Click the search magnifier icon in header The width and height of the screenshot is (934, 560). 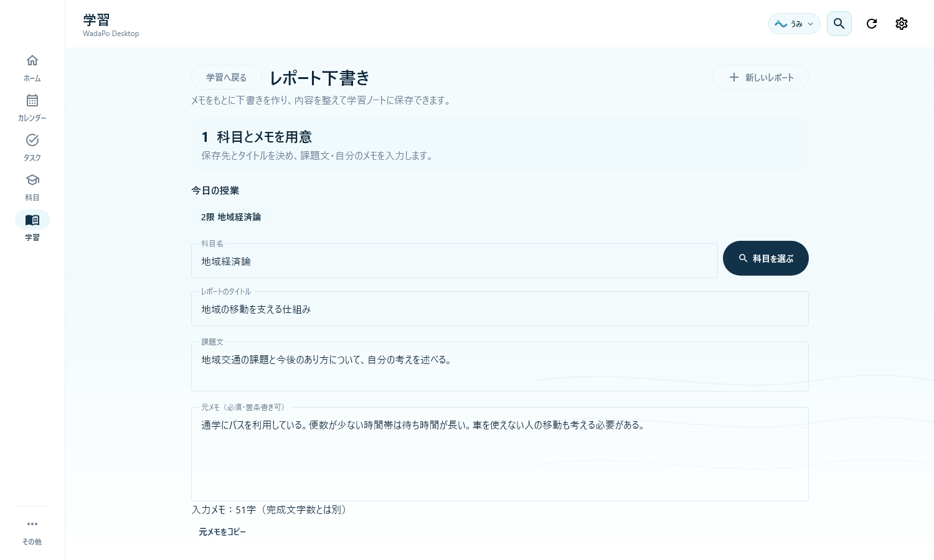pos(839,24)
